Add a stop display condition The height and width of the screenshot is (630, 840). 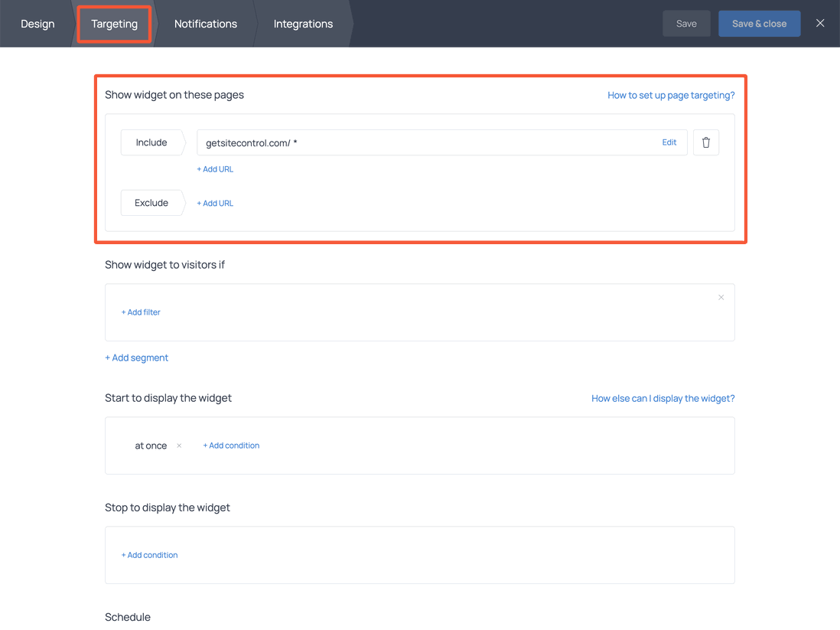[x=149, y=554]
